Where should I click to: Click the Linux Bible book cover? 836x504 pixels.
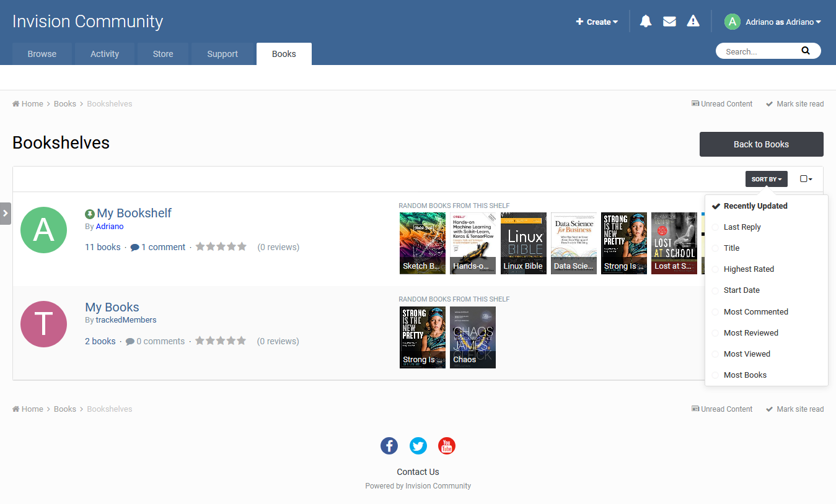click(x=523, y=243)
